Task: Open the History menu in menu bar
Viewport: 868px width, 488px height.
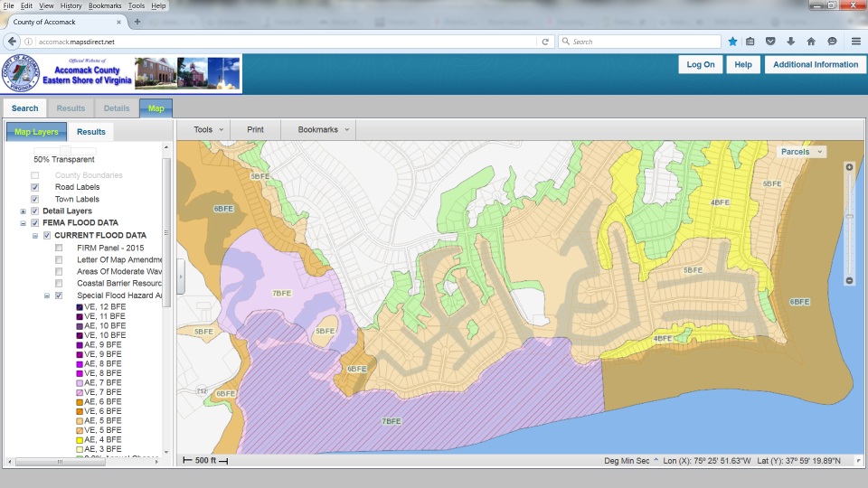Action: 71,5
